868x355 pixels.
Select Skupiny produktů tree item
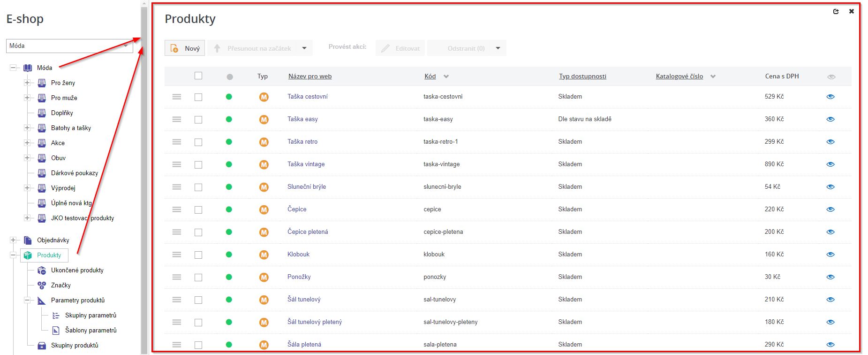[x=75, y=345]
